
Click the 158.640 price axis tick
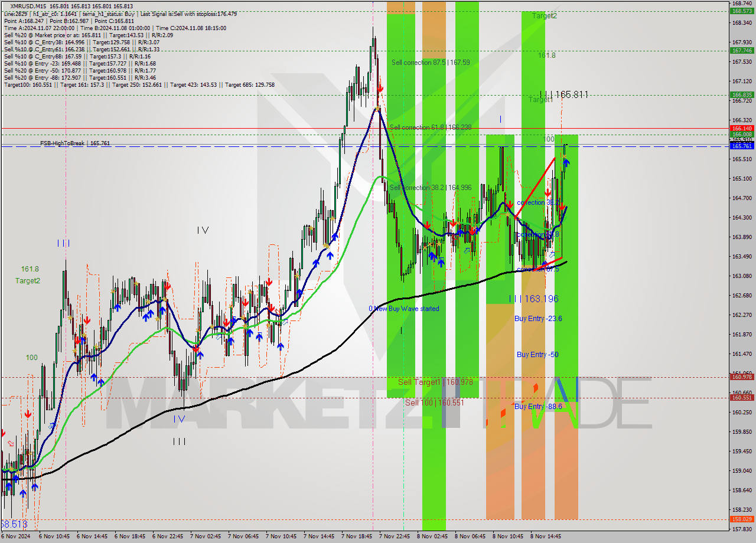742,490
